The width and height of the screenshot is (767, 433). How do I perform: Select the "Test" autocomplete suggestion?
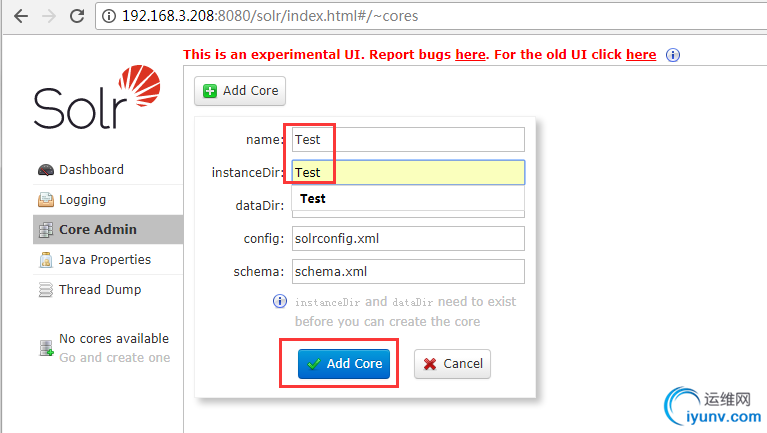[408, 199]
